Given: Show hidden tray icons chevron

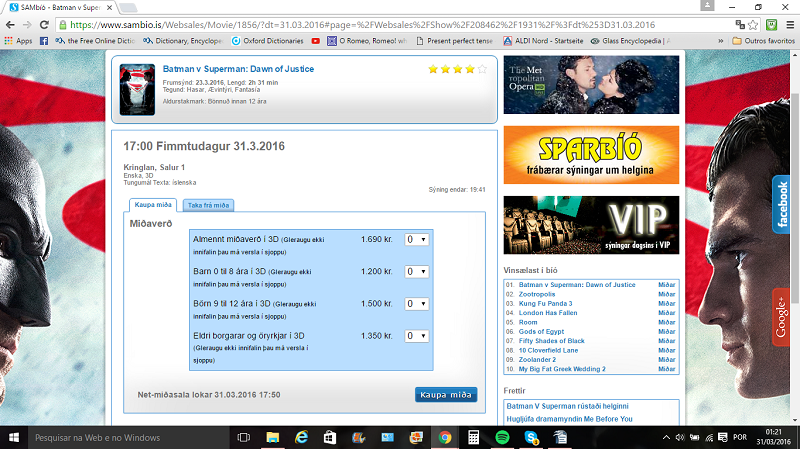Looking at the screenshot, I should point(666,438).
